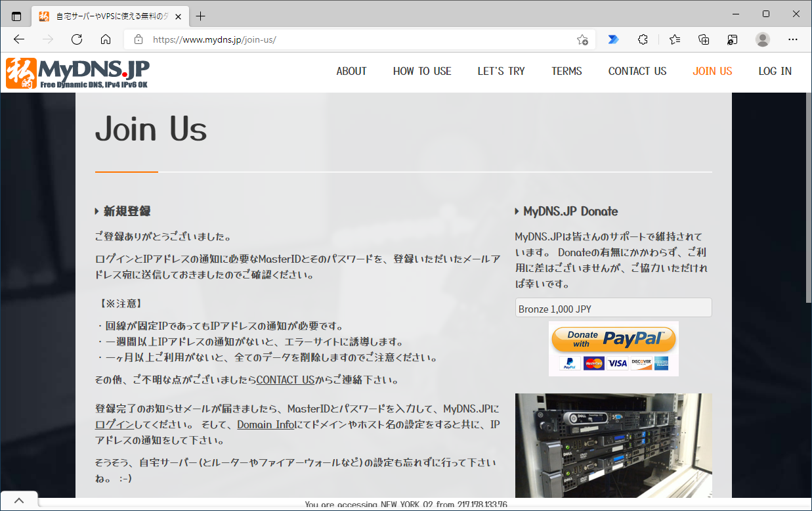Screen dimensions: 812x511
Task: Click the padlock icon in the address bar
Action: point(138,39)
